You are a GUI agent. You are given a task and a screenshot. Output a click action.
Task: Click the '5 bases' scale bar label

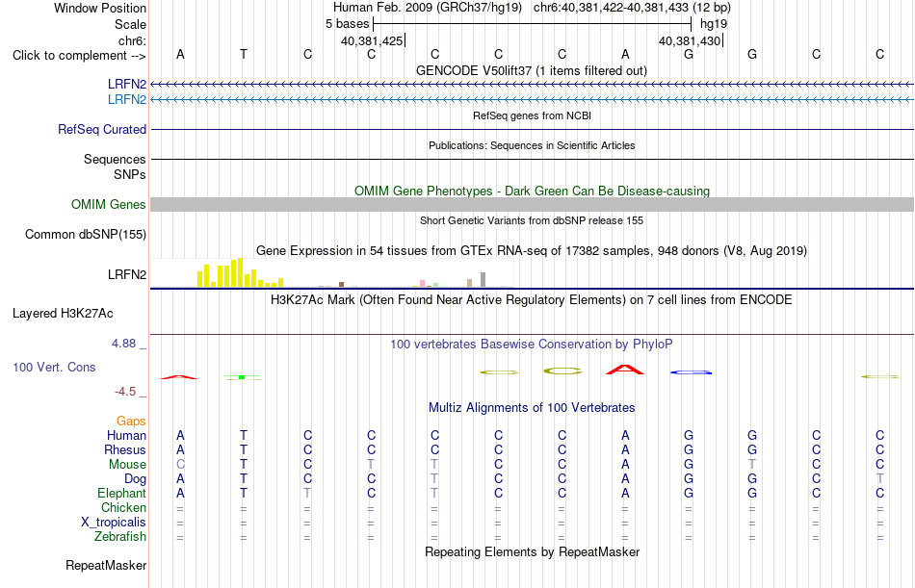(347, 24)
